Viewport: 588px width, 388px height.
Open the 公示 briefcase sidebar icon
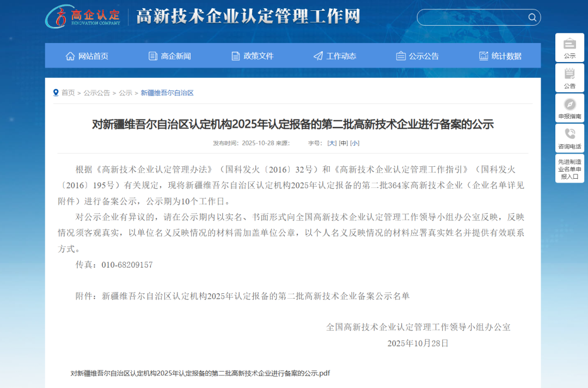coord(569,44)
